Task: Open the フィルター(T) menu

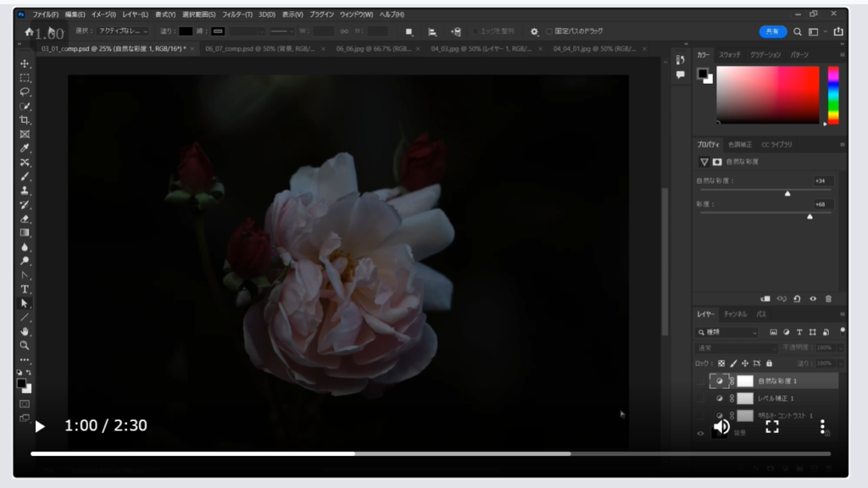Action: point(237,14)
